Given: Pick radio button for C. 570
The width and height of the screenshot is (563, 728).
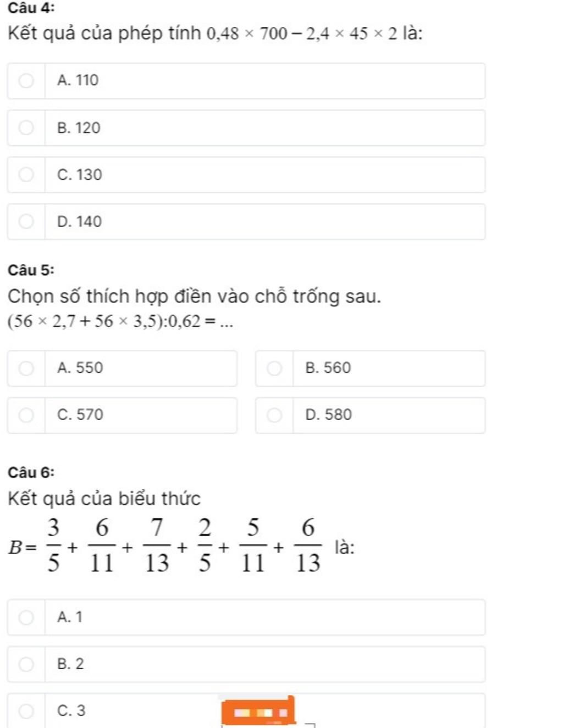Looking at the screenshot, I should click(26, 415).
